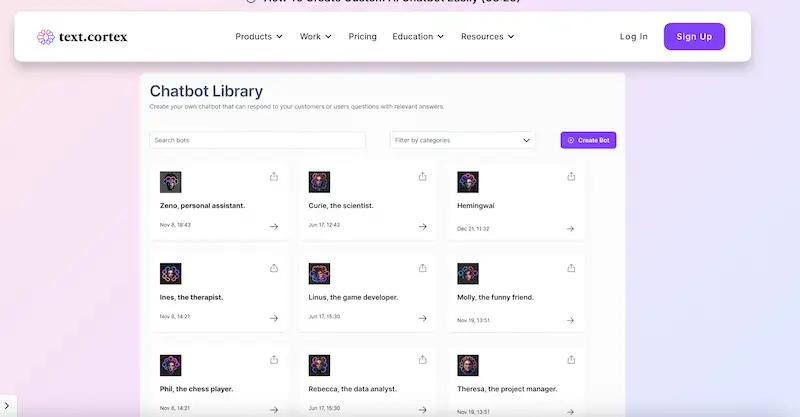Open Ines the therapist via arrow icon

(274, 319)
